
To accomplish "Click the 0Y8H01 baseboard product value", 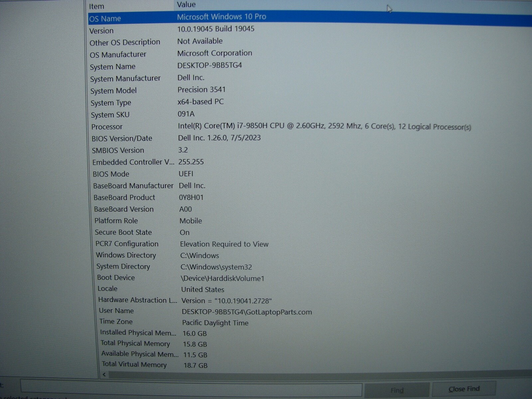I will coord(191,198).
